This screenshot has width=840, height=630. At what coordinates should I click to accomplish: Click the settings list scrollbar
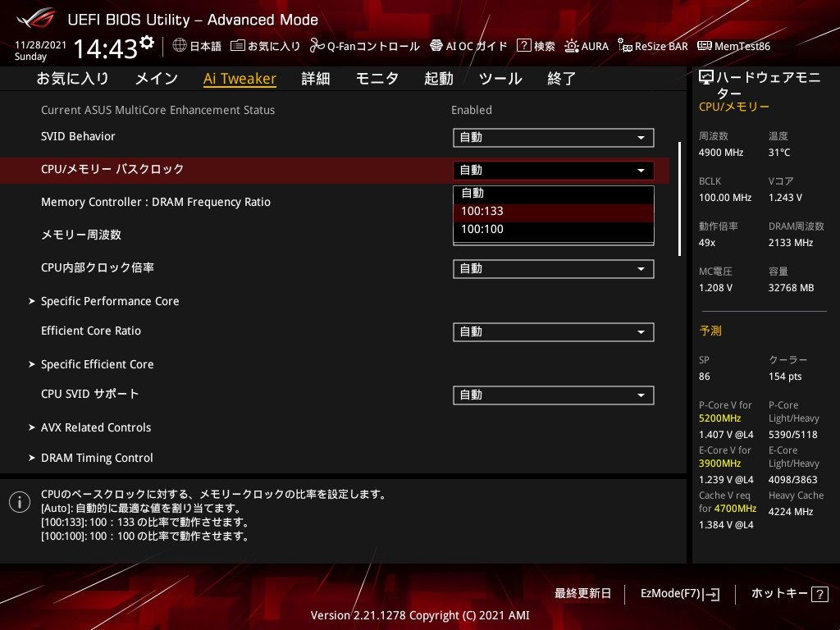click(x=679, y=199)
